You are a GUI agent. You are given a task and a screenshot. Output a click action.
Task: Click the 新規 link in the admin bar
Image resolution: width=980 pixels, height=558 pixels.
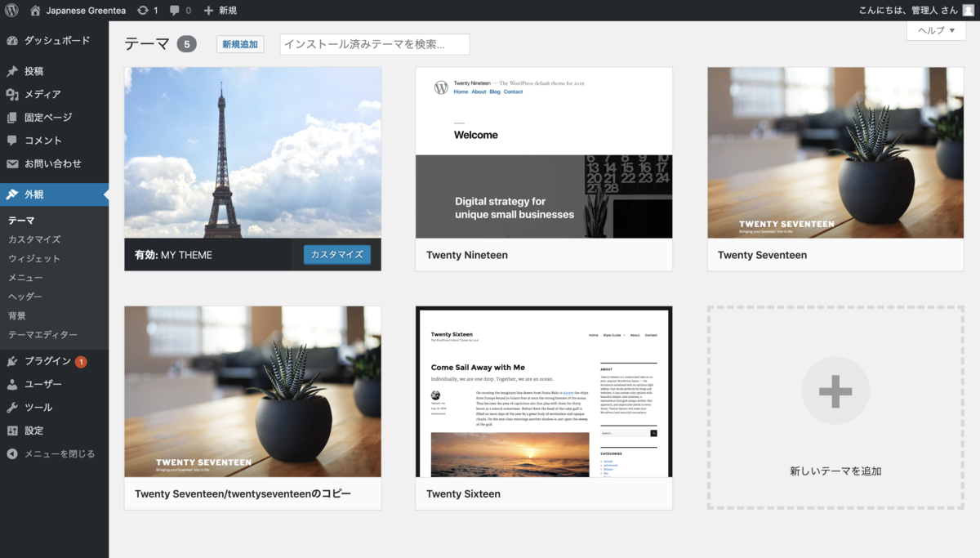228,11
